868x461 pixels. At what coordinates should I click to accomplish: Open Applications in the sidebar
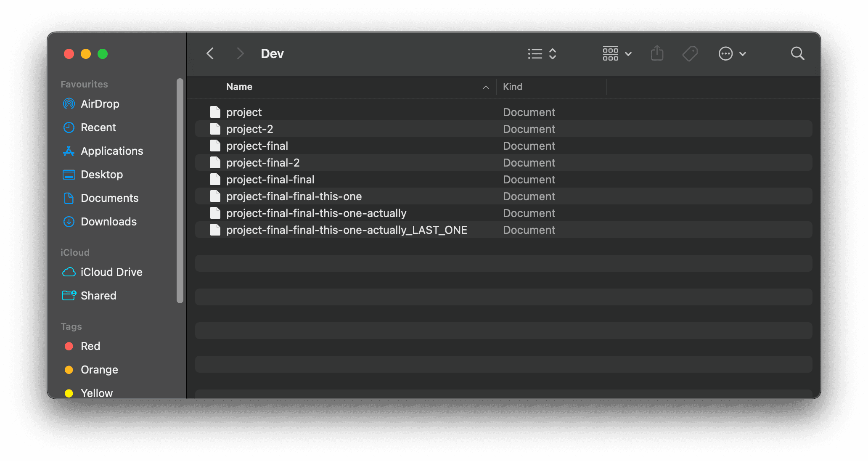click(113, 151)
